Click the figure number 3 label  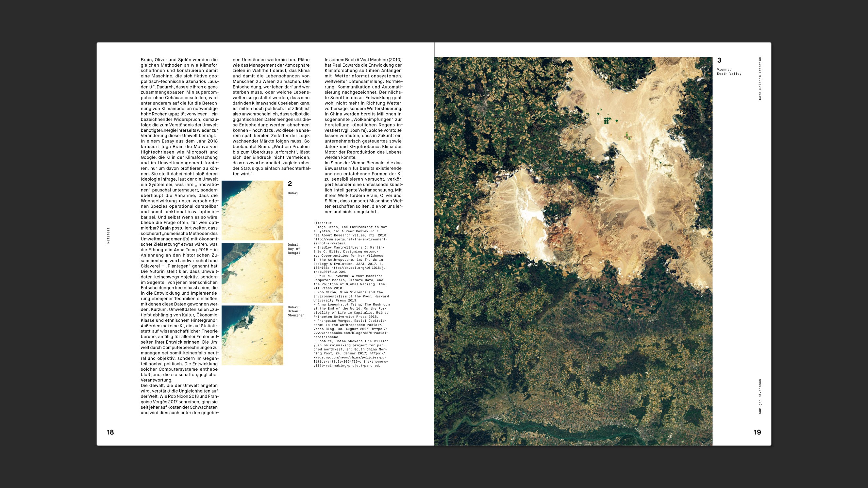tap(719, 61)
